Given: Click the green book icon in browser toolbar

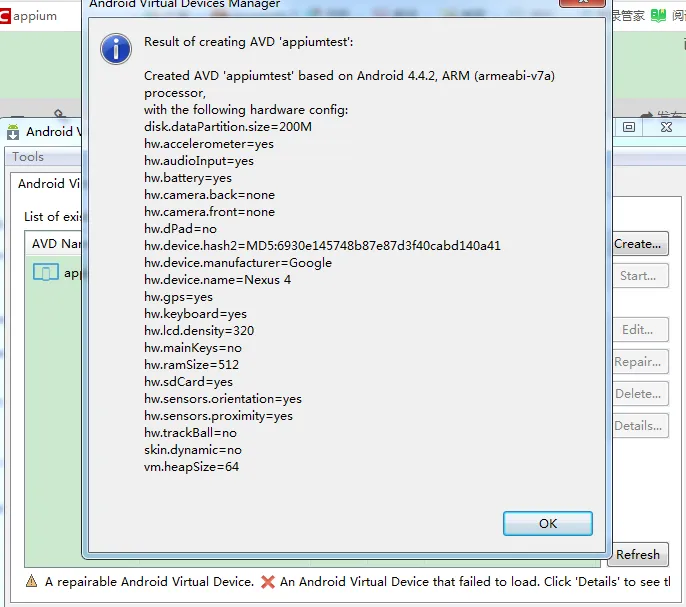Looking at the screenshot, I should [x=658, y=16].
